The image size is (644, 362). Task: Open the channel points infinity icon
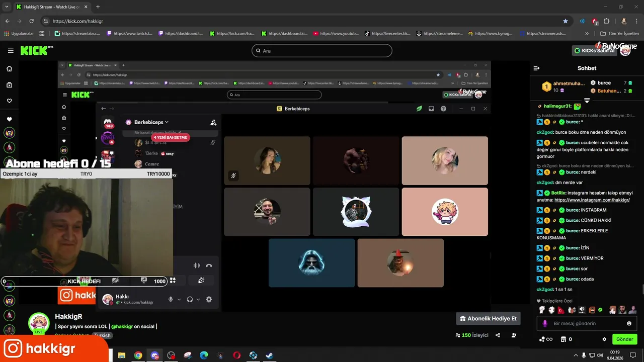tap(546, 339)
